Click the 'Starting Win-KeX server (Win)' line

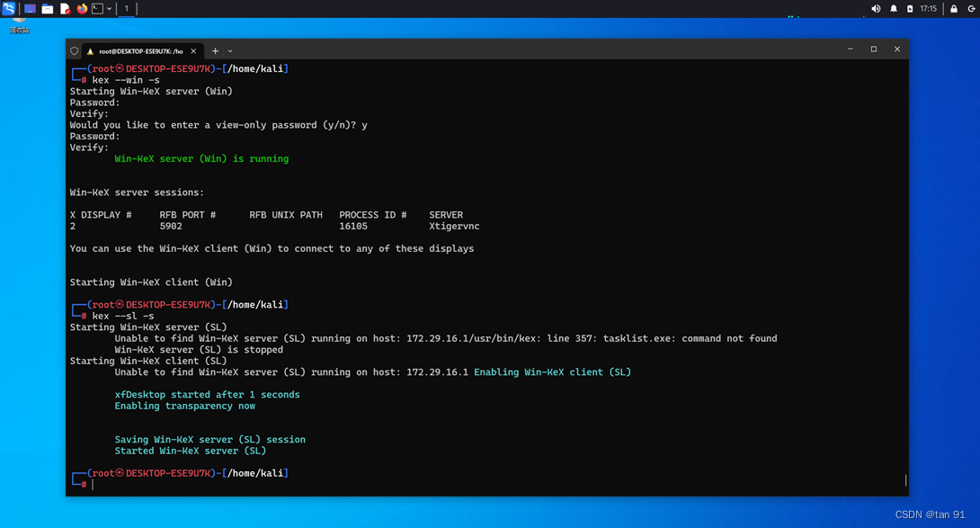[151, 92]
